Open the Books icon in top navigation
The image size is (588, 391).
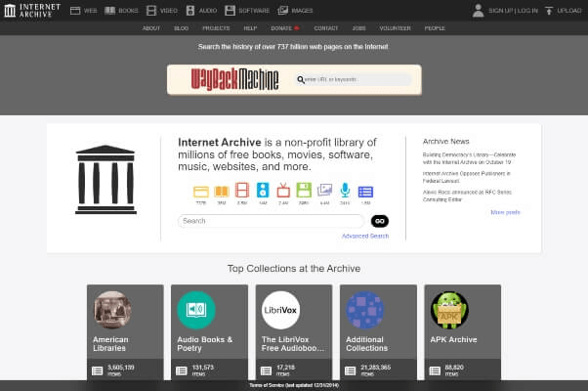click(x=109, y=11)
